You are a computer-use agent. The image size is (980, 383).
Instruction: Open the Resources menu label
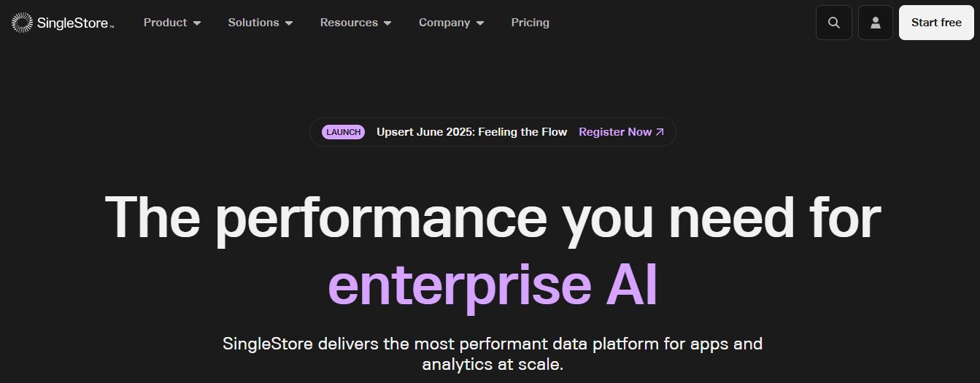point(349,23)
